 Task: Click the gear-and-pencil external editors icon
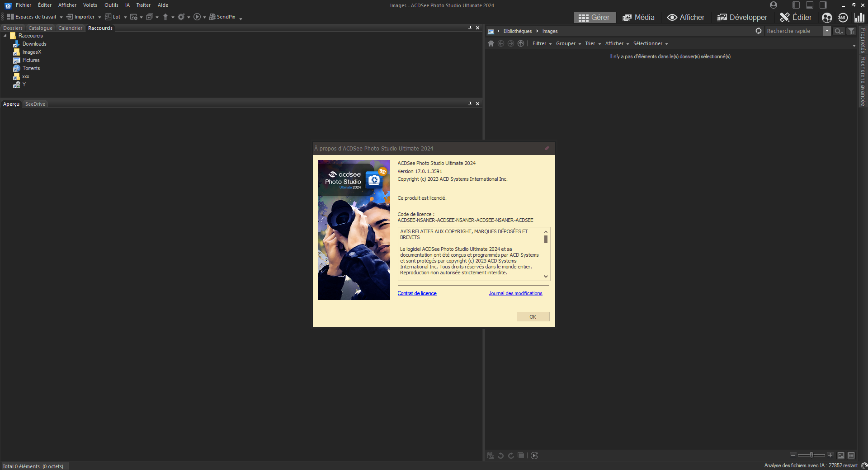181,17
